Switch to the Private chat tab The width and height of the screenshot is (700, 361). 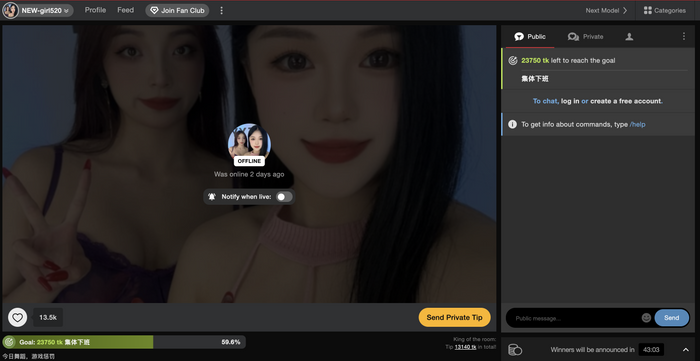point(585,37)
